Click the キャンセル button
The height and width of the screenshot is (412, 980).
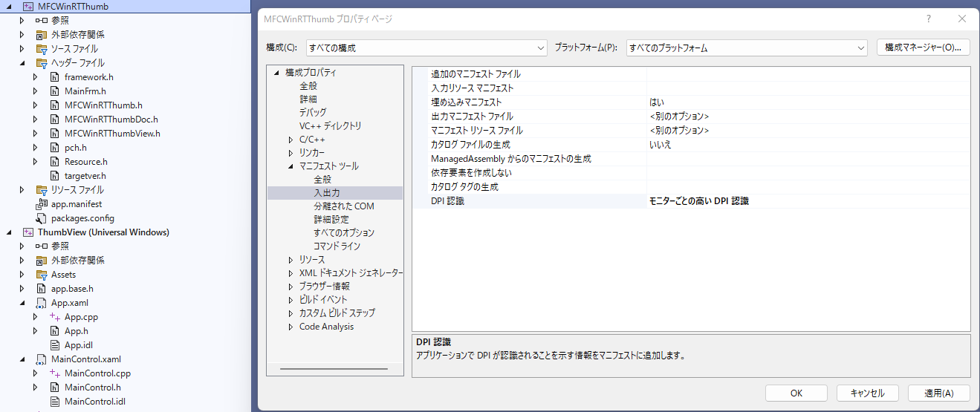pos(868,393)
